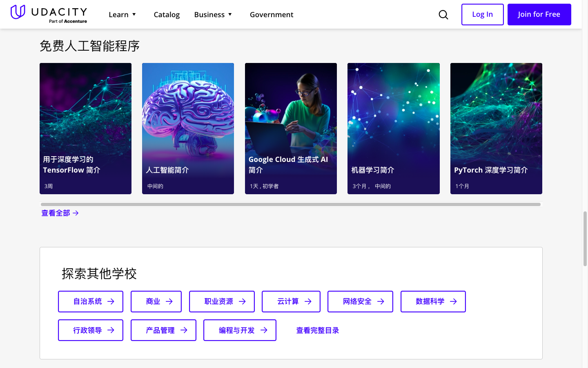Open the 机器学习简介 course card

pos(394,128)
